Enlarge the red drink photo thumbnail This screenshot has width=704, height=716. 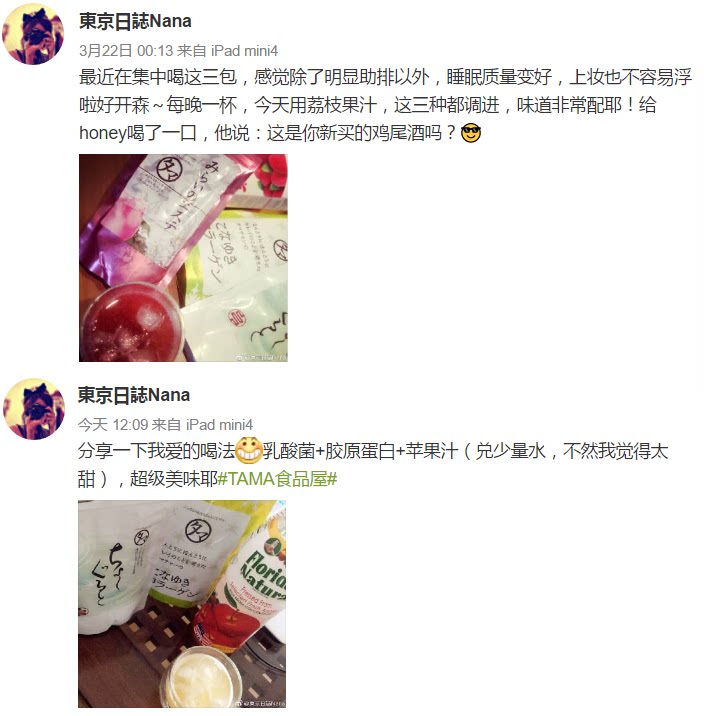(x=183, y=258)
